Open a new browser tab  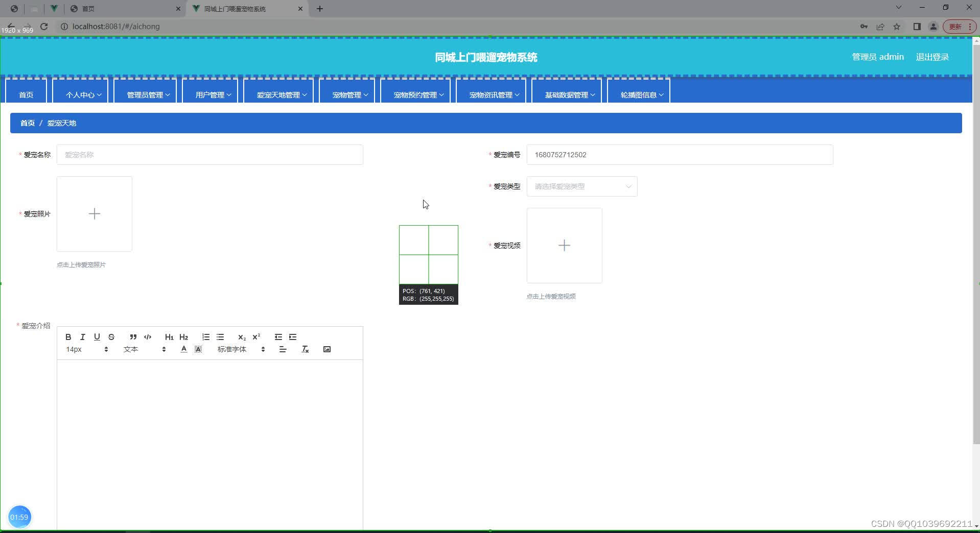tap(320, 9)
